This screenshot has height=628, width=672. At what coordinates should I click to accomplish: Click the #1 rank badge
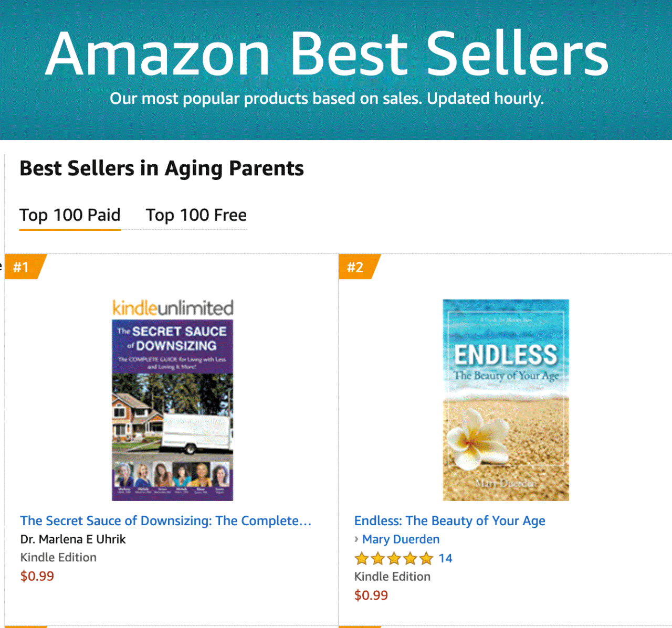tap(22, 267)
